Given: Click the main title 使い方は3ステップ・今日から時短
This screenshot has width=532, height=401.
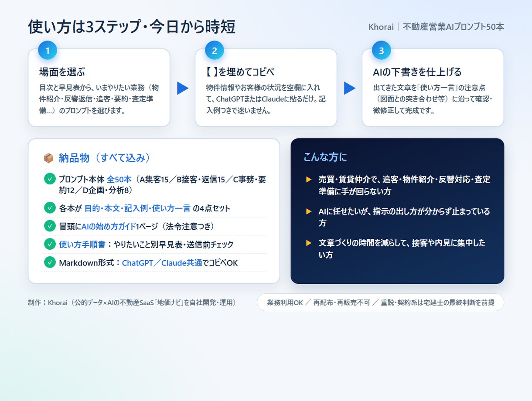Looking at the screenshot, I should pyautogui.click(x=132, y=27).
